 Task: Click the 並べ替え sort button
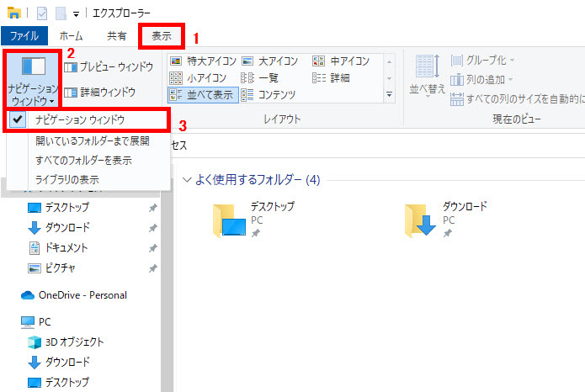click(428, 77)
